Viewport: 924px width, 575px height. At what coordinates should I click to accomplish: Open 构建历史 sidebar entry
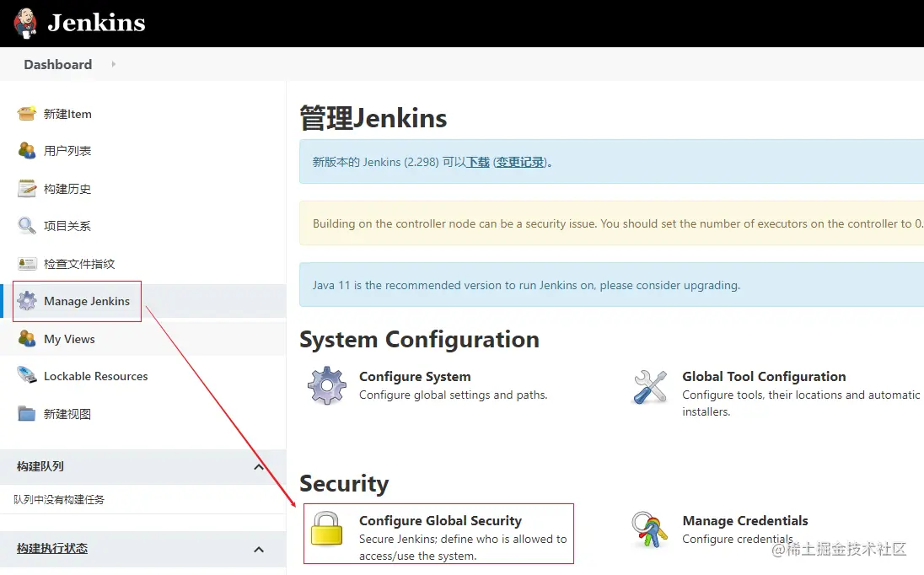pyautogui.click(x=67, y=189)
